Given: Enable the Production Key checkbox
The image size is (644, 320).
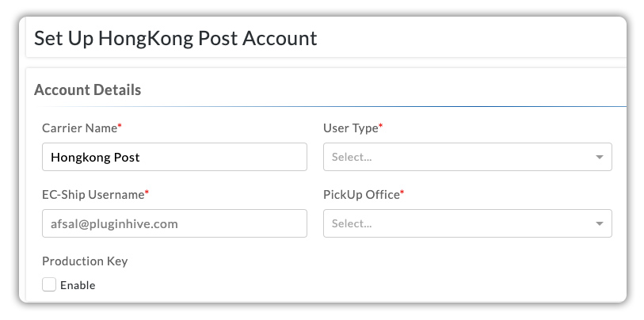Looking at the screenshot, I should pos(49,284).
